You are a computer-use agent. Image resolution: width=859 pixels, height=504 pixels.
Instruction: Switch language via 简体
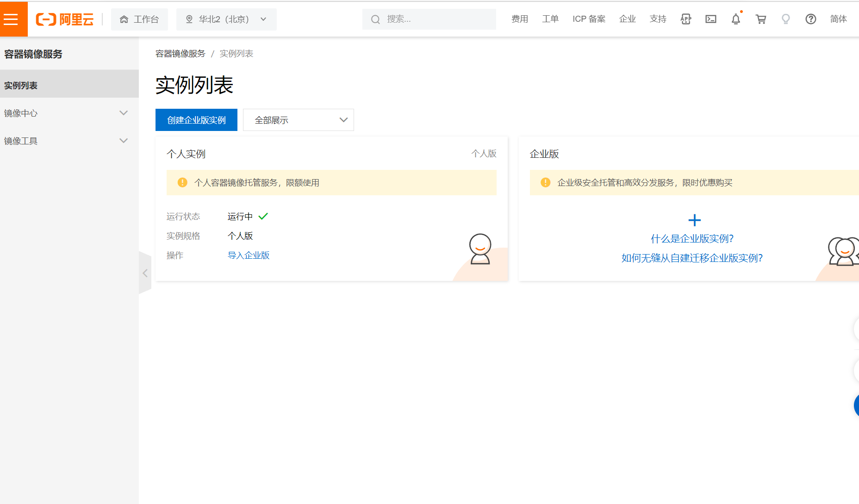click(x=838, y=19)
